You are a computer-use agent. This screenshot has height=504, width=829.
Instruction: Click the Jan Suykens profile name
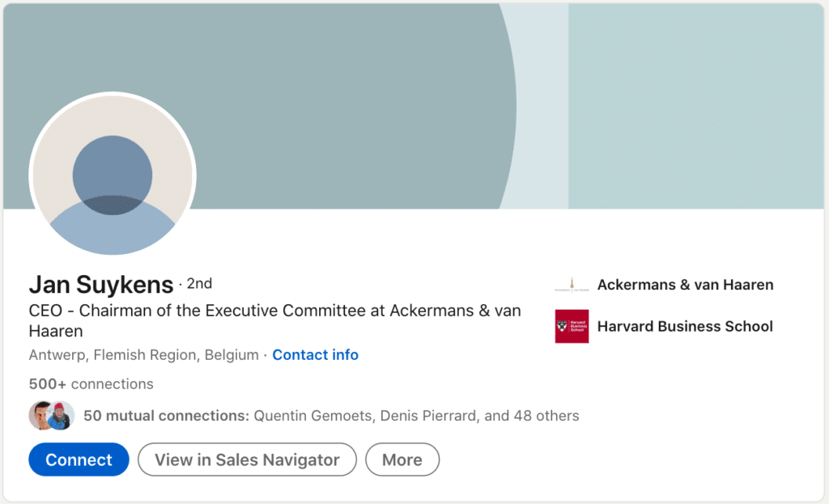click(x=101, y=285)
